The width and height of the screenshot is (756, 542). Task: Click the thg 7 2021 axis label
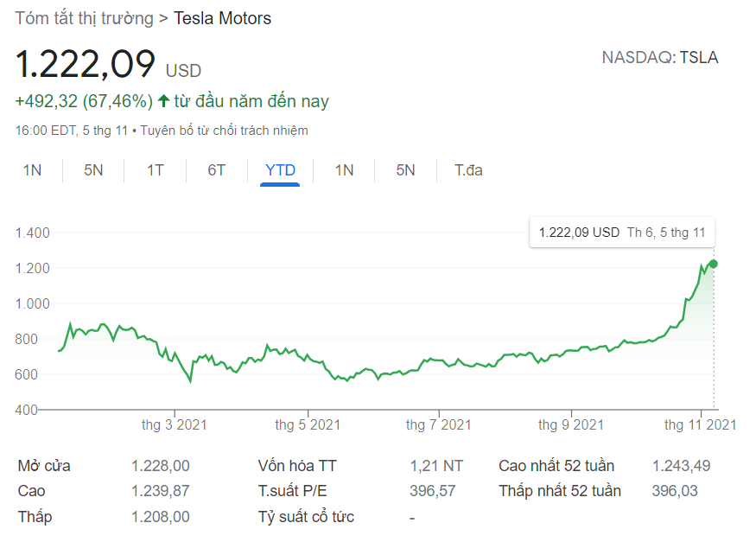(x=438, y=424)
